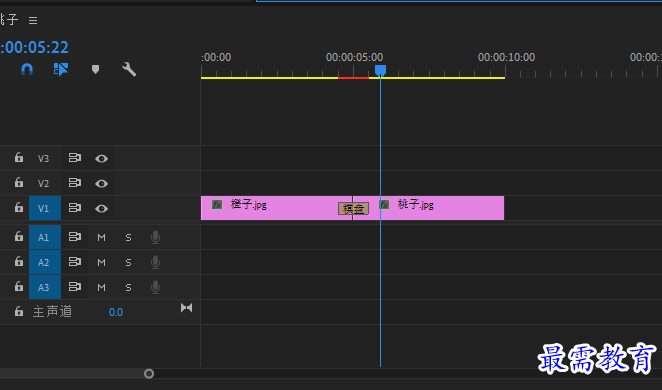Toggle A3 track targeting
Screen dimensions: 662x390
coord(45,287)
